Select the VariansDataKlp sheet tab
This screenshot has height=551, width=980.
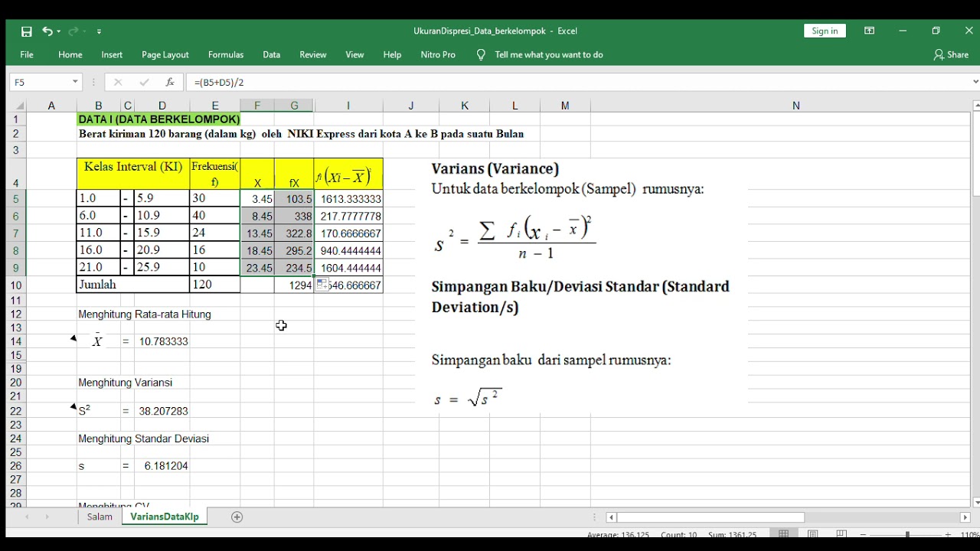165,517
